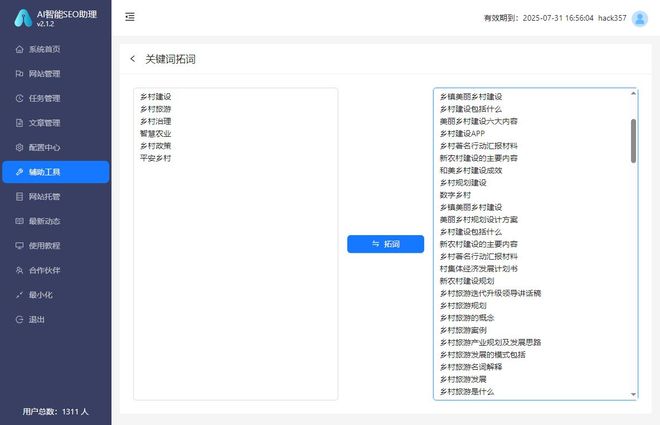Screen dimensions: 660x425
Task: Click the 网站托管 icon in sidebar
Action: [x=20, y=197]
